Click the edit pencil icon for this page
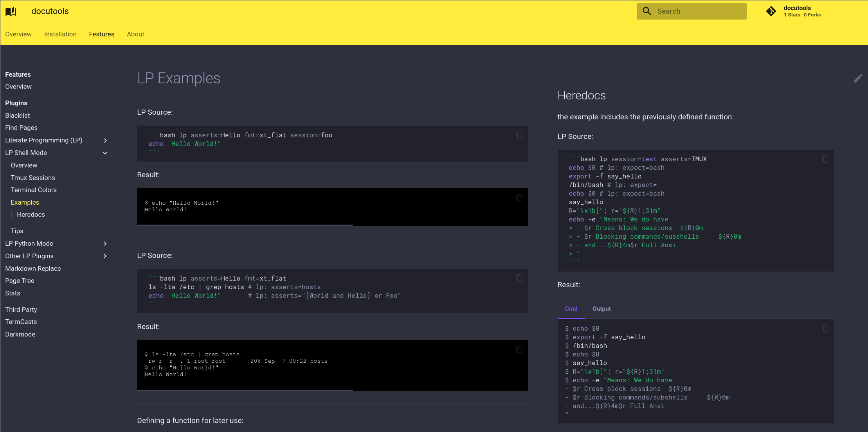This screenshot has width=868, height=432. pos(858,78)
